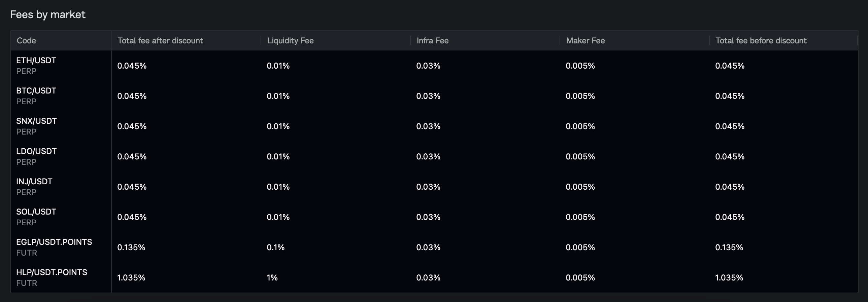Click the Total fee after discount header
Image resolution: width=868 pixels, height=302 pixels.
(160, 41)
